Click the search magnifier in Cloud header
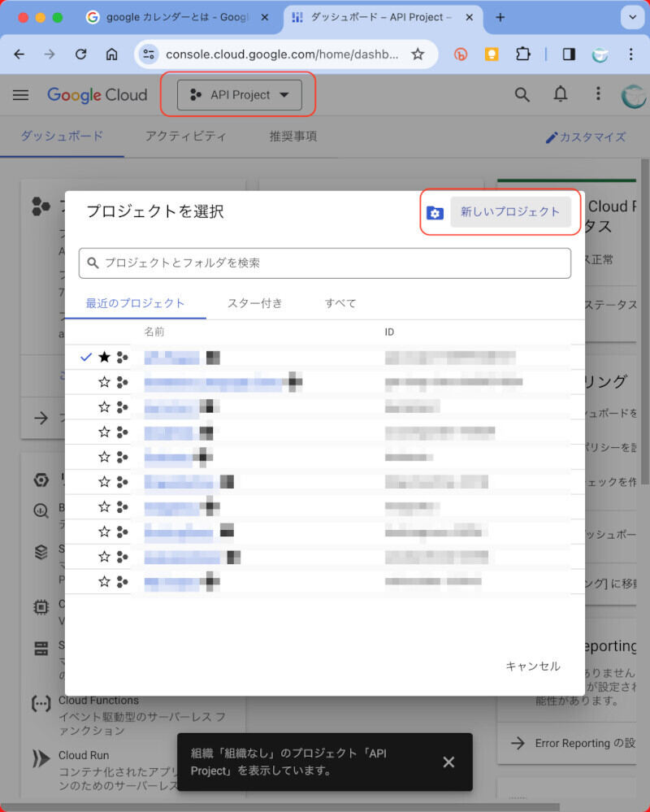 point(522,94)
